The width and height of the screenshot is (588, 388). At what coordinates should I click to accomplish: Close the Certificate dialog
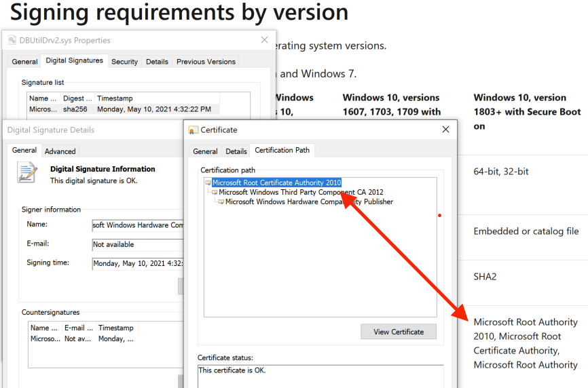(445, 130)
